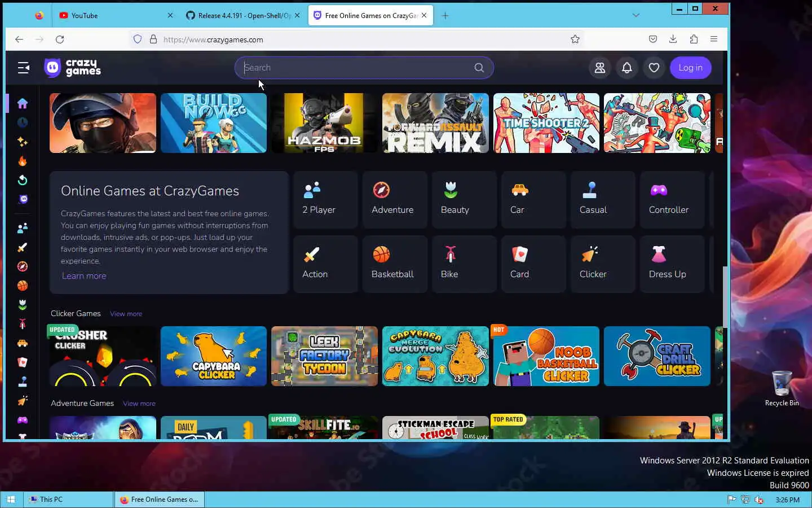812x508 pixels.
Task: Click View more beside Clicker Games
Action: [126, 314]
